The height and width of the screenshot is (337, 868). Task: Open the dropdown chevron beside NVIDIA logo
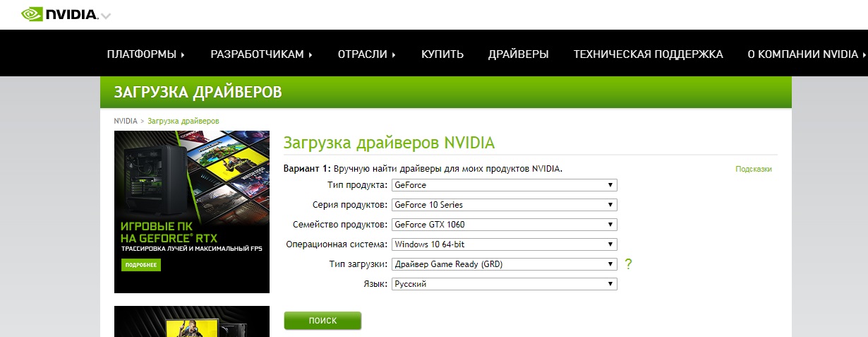pyautogui.click(x=106, y=16)
